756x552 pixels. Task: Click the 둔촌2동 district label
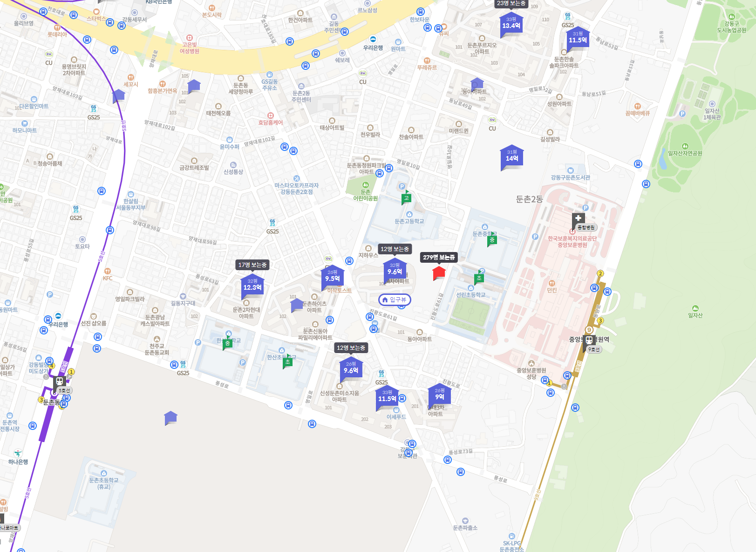point(530,199)
